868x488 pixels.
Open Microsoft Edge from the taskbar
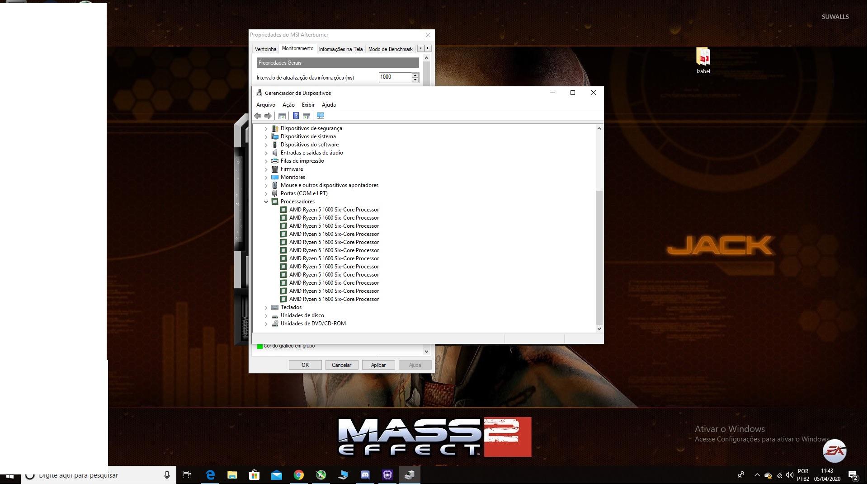click(x=210, y=475)
